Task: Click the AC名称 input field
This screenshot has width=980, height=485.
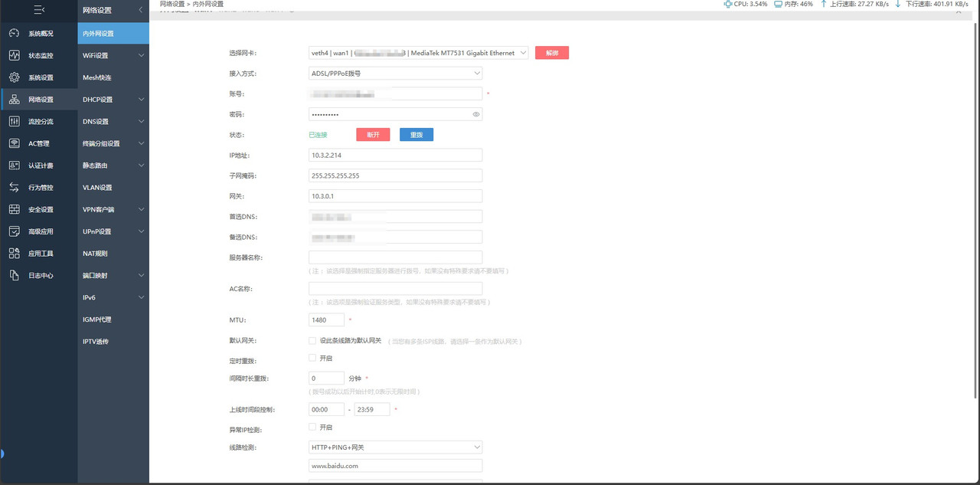Action: point(395,289)
